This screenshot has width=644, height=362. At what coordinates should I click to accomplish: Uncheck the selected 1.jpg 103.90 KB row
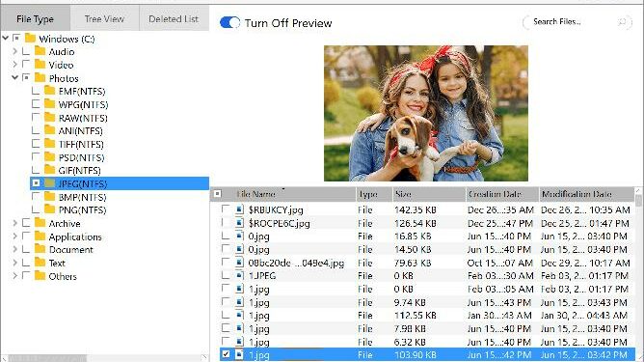point(226,354)
